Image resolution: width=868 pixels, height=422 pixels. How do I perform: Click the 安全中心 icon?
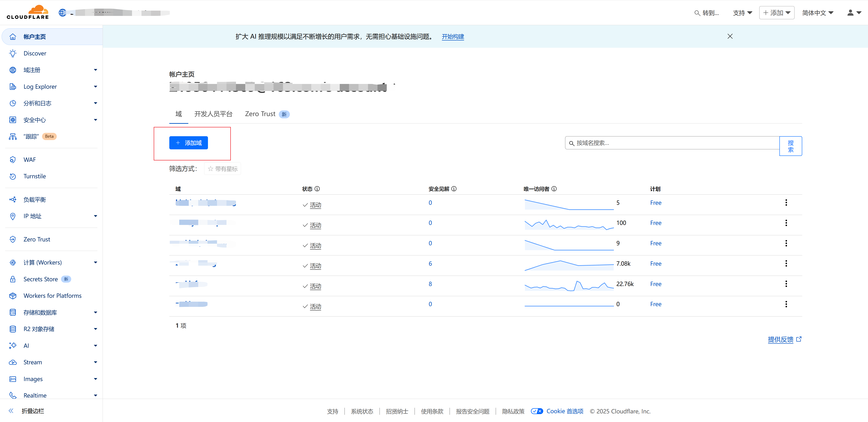[13, 120]
